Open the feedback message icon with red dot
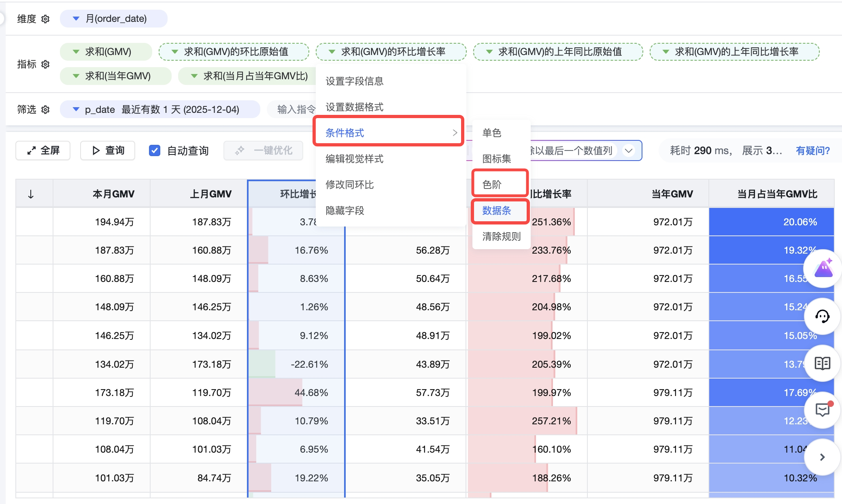Viewport: 842px width, 504px height. pyautogui.click(x=822, y=410)
